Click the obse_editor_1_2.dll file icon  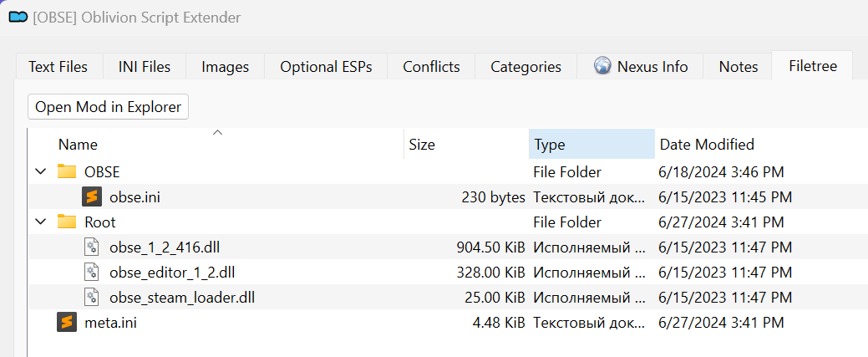[92, 272]
